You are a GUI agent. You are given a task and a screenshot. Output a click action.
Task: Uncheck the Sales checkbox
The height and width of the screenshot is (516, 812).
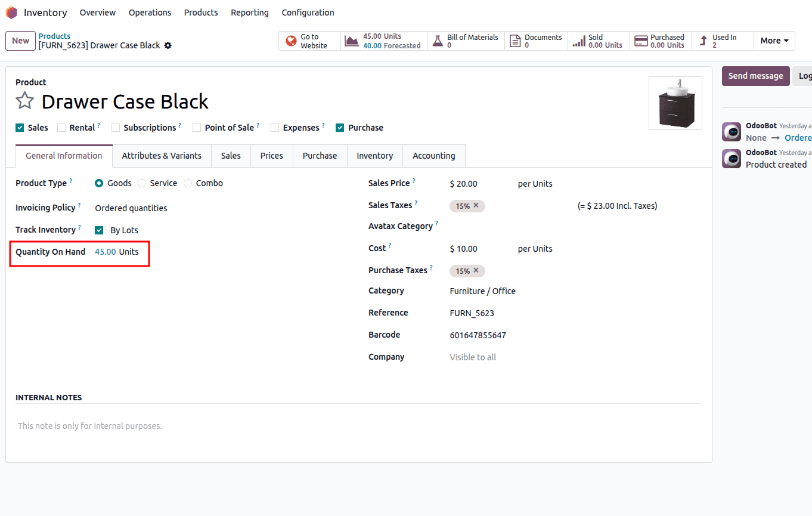point(20,128)
